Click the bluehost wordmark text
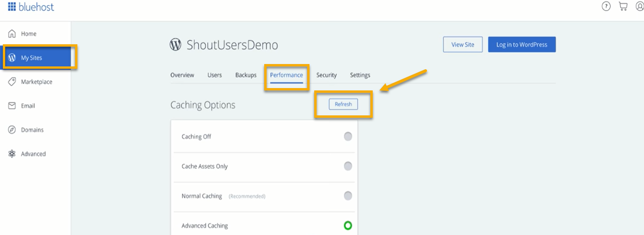The image size is (644, 235). (36, 7)
